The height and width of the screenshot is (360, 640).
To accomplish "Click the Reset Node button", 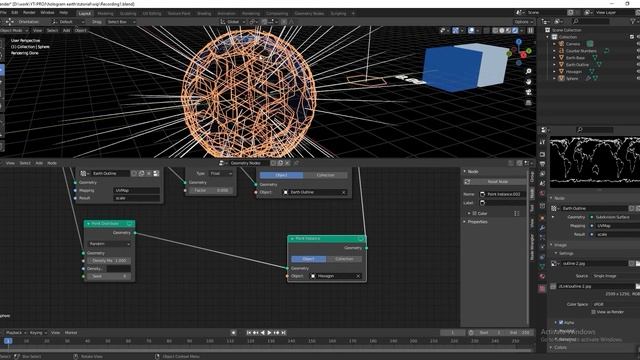I will tap(495, 182).
